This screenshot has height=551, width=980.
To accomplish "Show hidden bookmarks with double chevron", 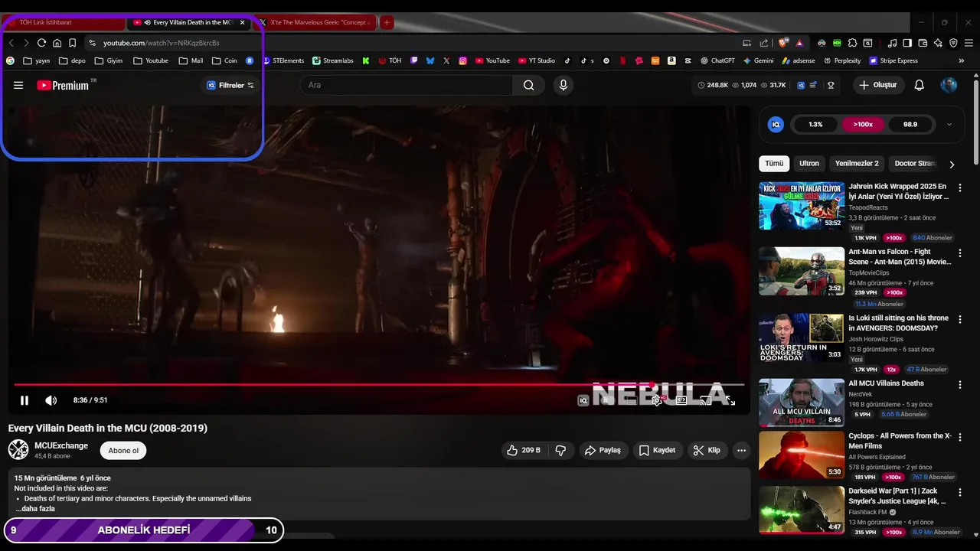I will (x=962, y=60).
